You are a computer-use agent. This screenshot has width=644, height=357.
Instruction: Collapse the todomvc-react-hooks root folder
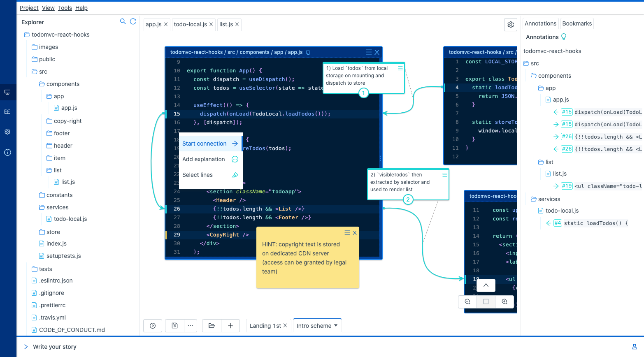point(57,35)
